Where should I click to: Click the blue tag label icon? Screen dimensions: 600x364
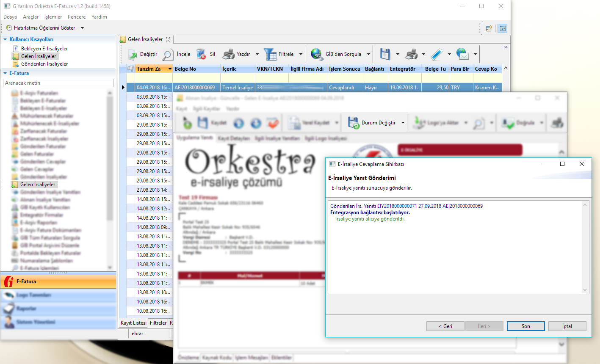[x=437, y=54]
